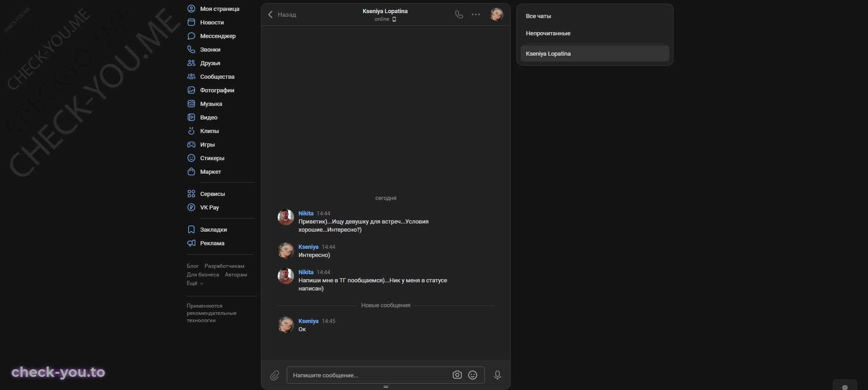Screen dimensions: 868x390
Task: Select the message text 'Ок'
Action: [x=302, y=329]
